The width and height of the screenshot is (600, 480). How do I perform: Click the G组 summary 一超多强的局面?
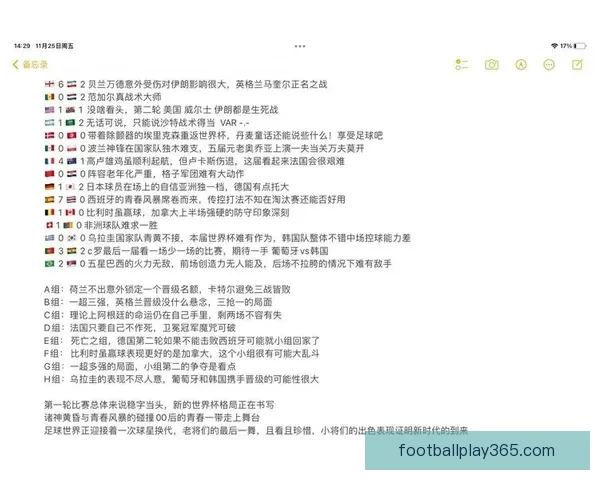(140, 366)
